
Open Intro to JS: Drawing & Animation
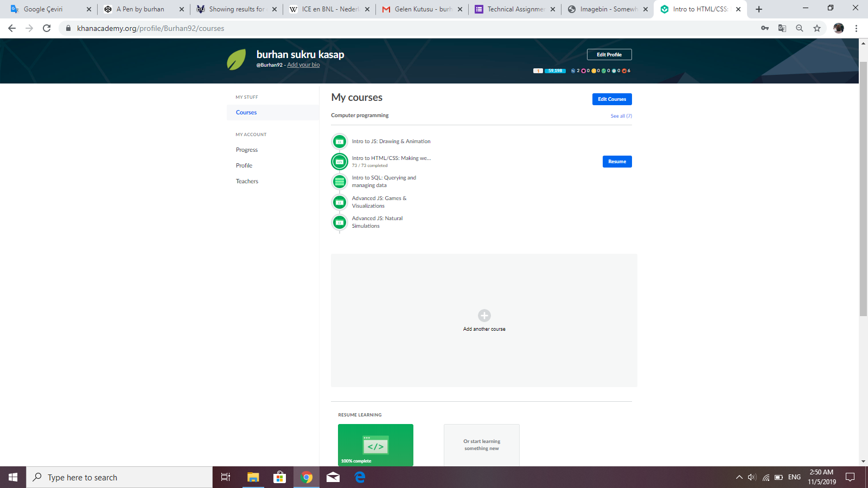pyautogui.click(x=391, y=142)
